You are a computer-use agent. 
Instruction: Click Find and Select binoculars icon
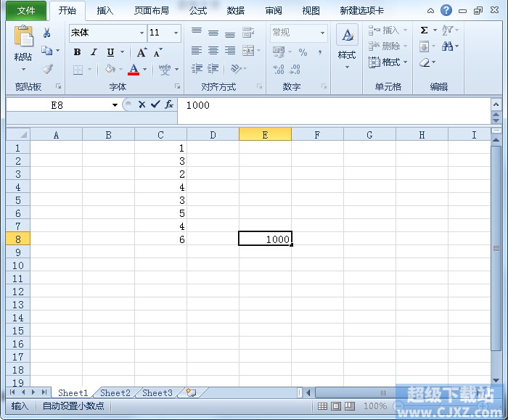point(448,46)
